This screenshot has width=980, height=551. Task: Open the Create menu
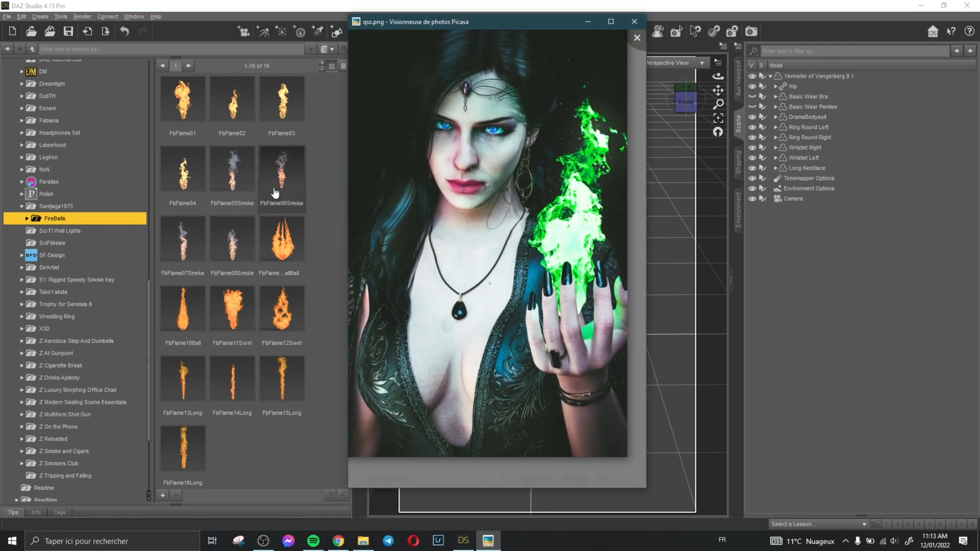tap(40, 16)
